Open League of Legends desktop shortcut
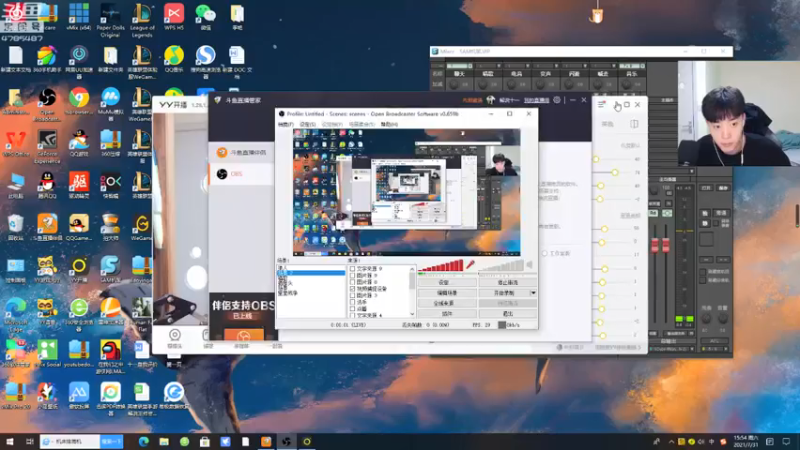Image resolution: width=800 pixels, height=450 pixels. pyautogui.click(x=142, y=20)
